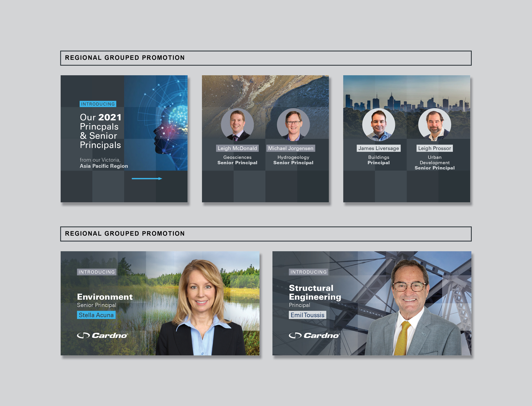Viewport: 532px width, 406px height.
Task: Click the Buildings label
Action: (x=379, y=157)
